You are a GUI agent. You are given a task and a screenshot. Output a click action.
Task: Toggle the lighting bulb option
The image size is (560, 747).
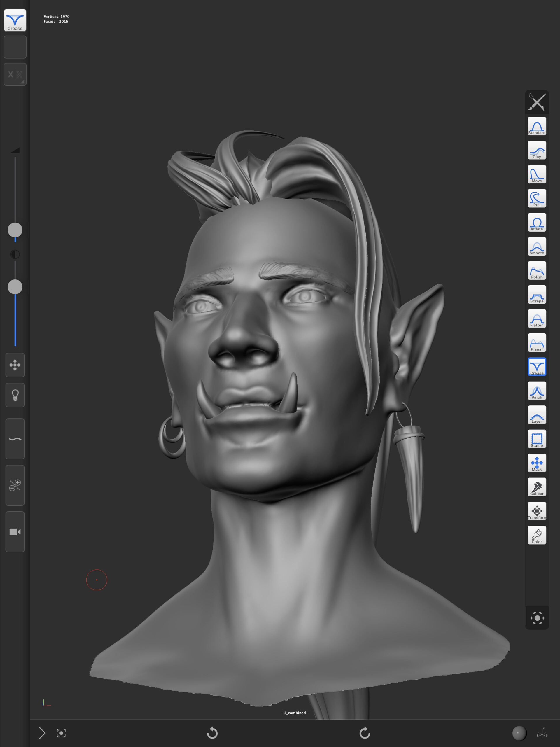[x=15, y=395]
